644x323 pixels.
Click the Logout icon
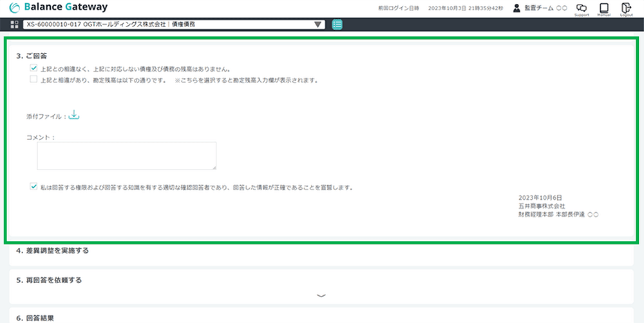coord(625,8)
